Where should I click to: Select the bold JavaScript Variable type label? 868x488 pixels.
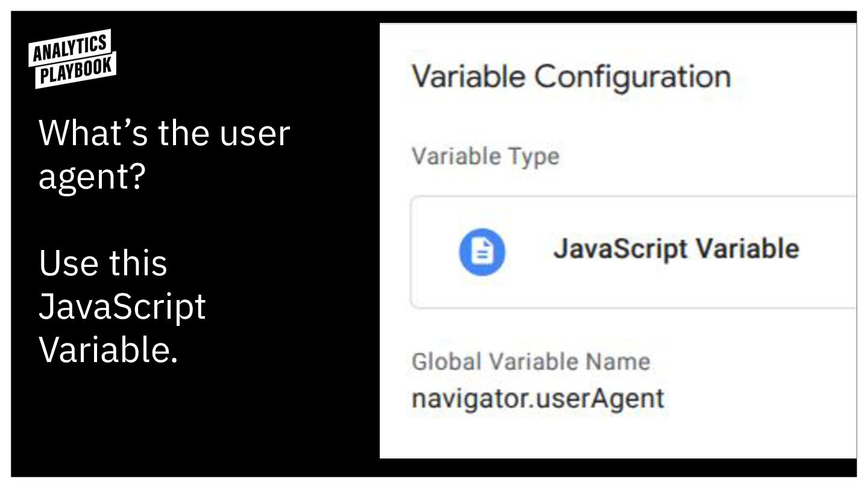pyautogui.click(x=676, y=249)
